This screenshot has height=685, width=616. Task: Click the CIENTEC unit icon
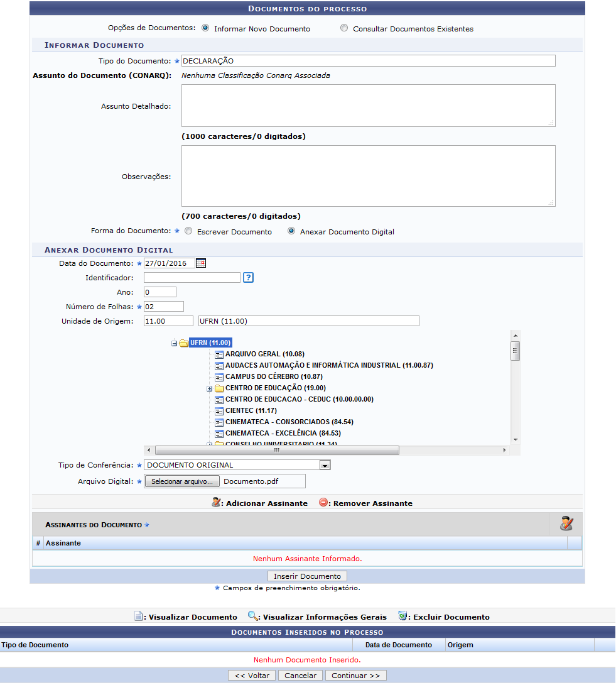coord(219,410)
